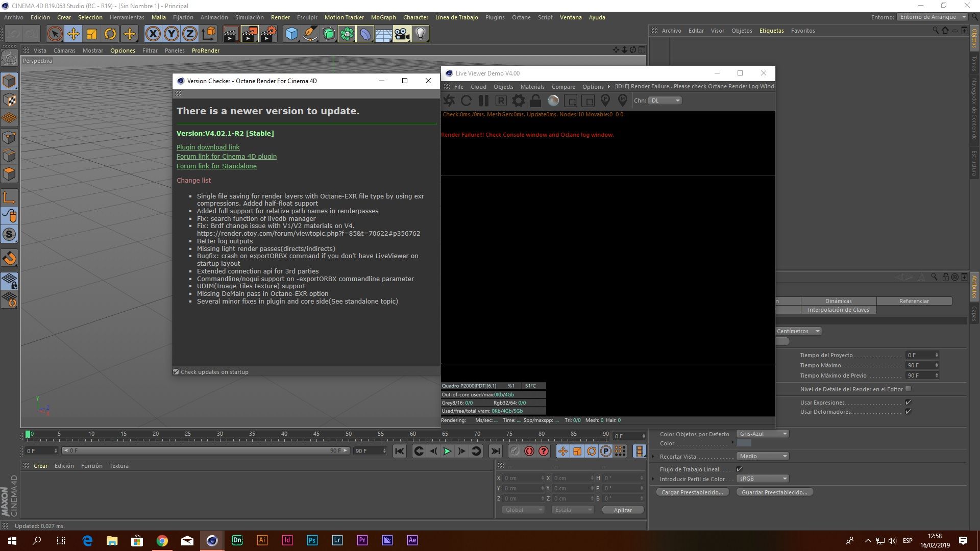Select the Scale tool
Viewport: 980px width, 551px height.
click(92, 34)
